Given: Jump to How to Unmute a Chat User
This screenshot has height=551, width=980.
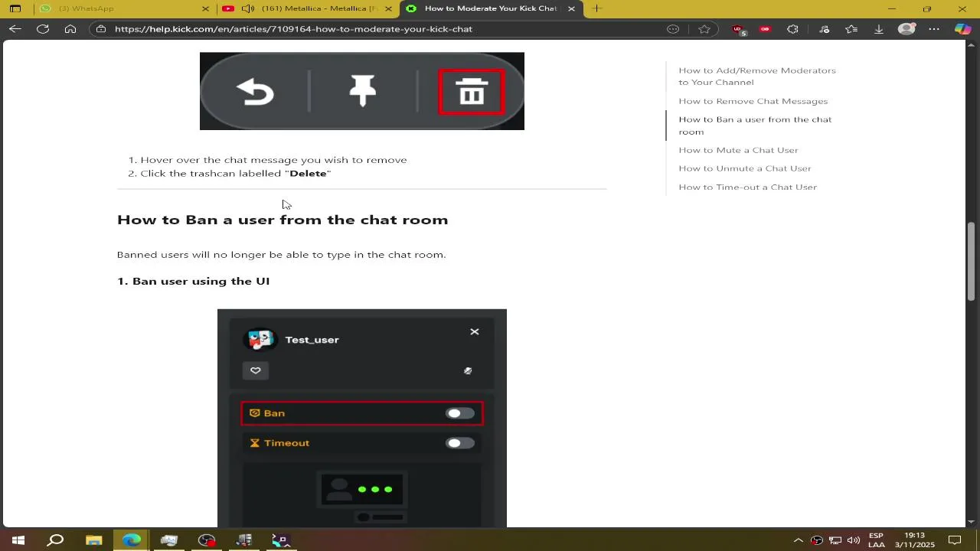Looking at the screenshot, I should (x=744, y=168).
